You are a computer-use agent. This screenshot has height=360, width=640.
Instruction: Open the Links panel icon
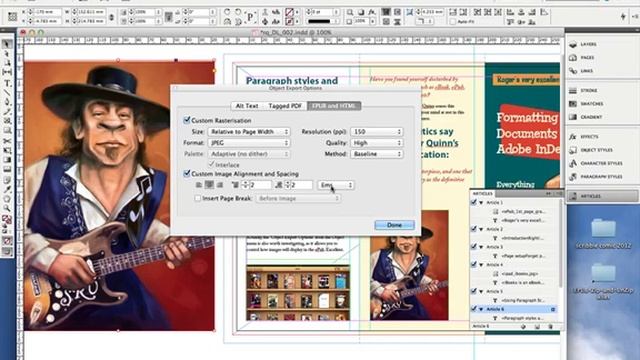(x=573, y=71)
